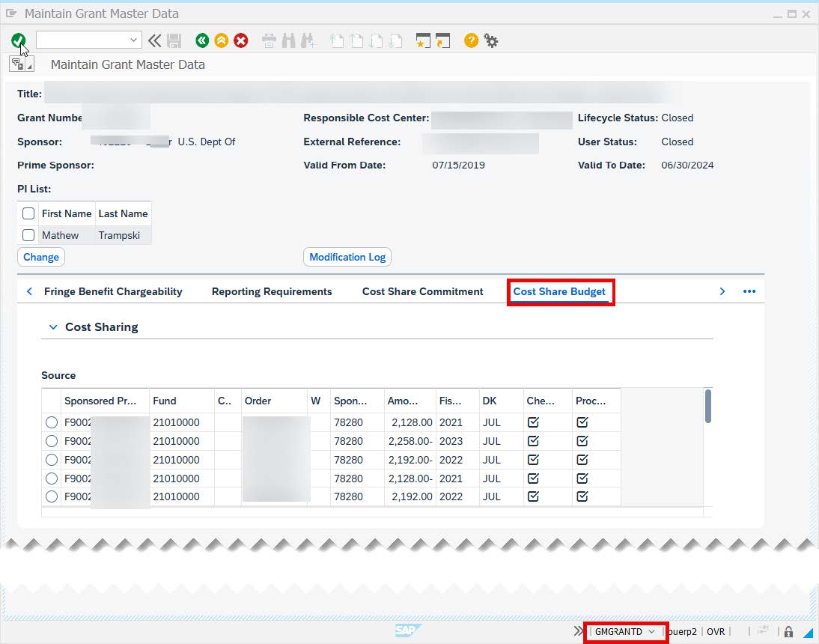
Task: Open the Modification Log button
Action: (x=347, y=257)
